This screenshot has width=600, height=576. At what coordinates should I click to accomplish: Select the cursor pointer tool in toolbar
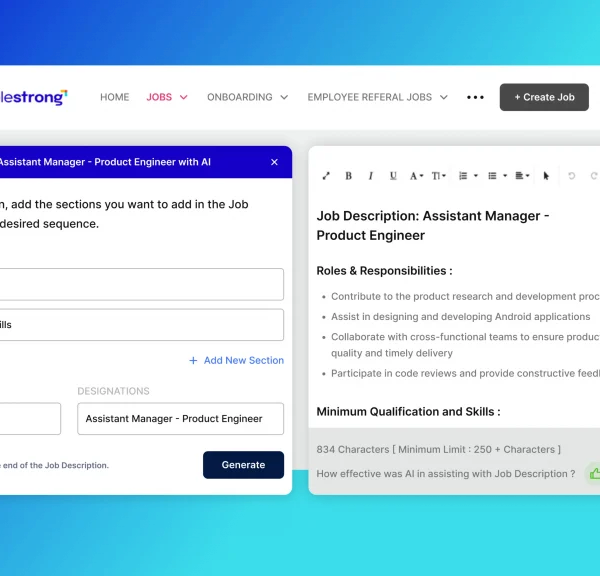tap(546, 176)
